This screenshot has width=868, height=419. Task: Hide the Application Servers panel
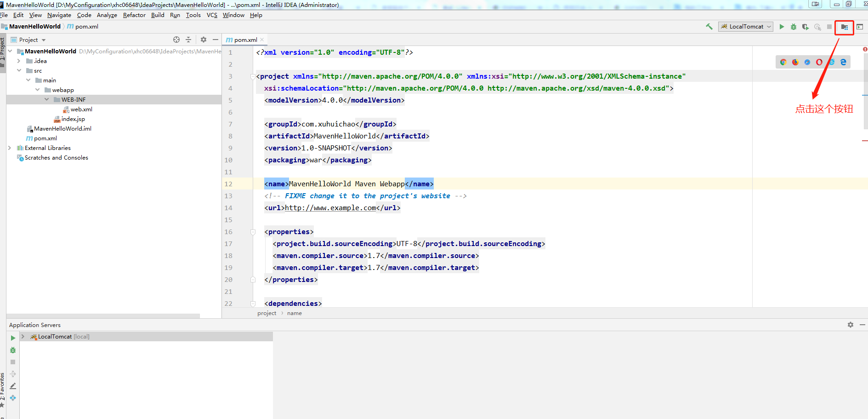(862, 325)
